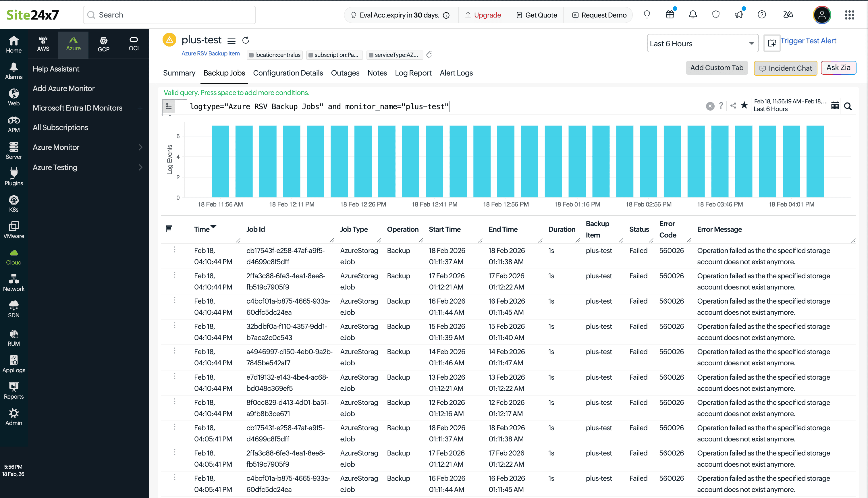Screen dimensions: 868x498
Task: Open the Configuration Details tab
Action: point(288,73)
